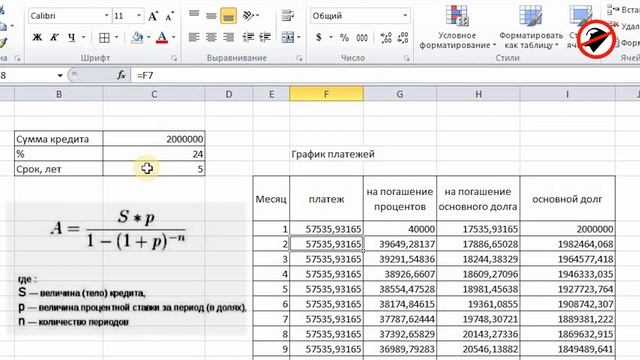Increase decimal places
640x360 pixels.
pyautogui.click(x=386, y=38)
